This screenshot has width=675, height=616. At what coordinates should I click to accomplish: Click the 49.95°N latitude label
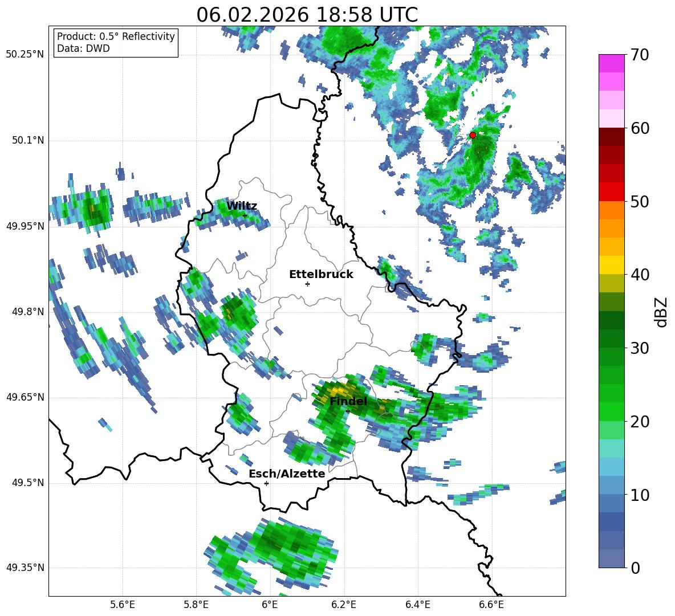click(x=25, y=226)
